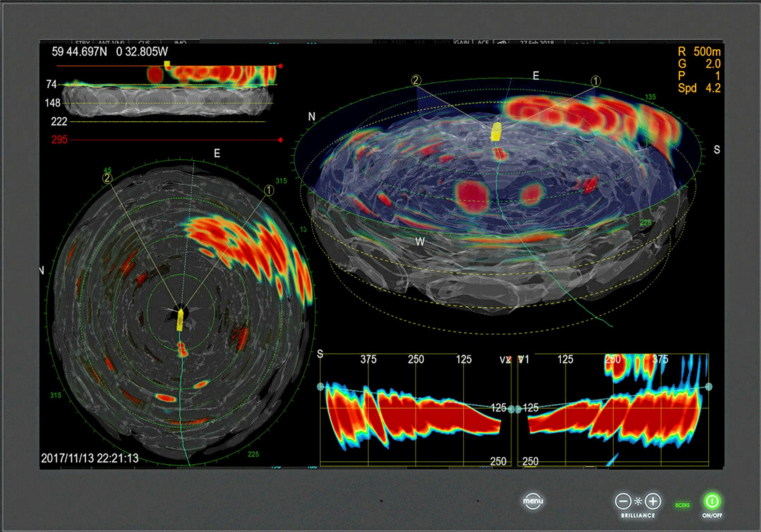Click the teal handle left of vertical slice
The image size is (761, 532).
[321, 387]
